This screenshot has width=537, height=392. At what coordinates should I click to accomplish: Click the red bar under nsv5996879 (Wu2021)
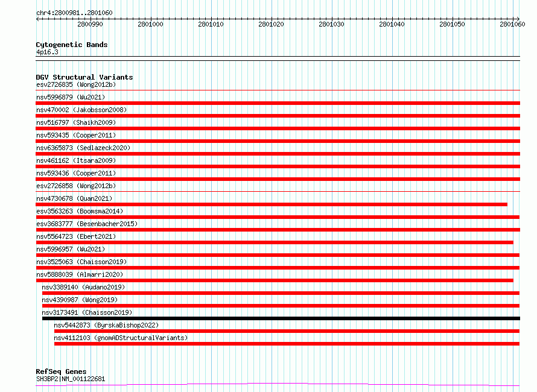tap(278, 103)
